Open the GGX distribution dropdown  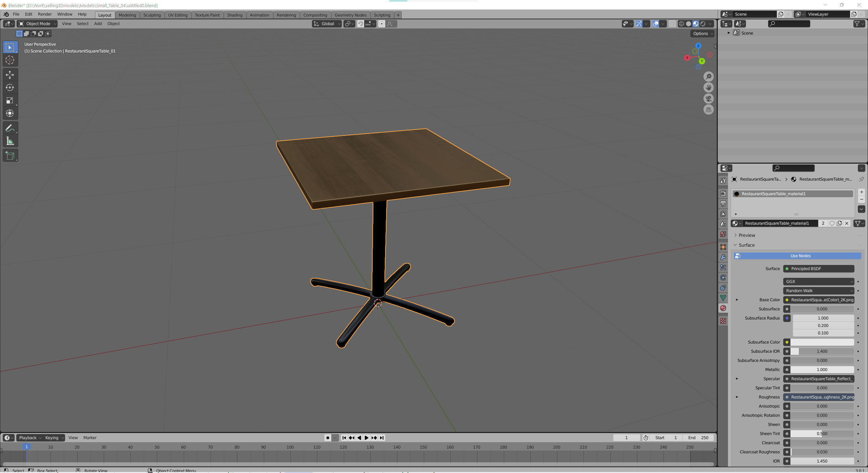[818, 282]
